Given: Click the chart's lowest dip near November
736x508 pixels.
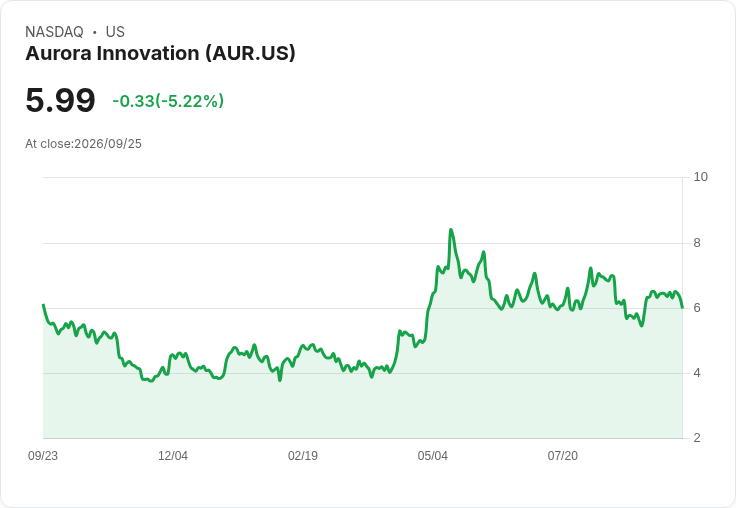Looking at the screenshot, I should 151,381.
